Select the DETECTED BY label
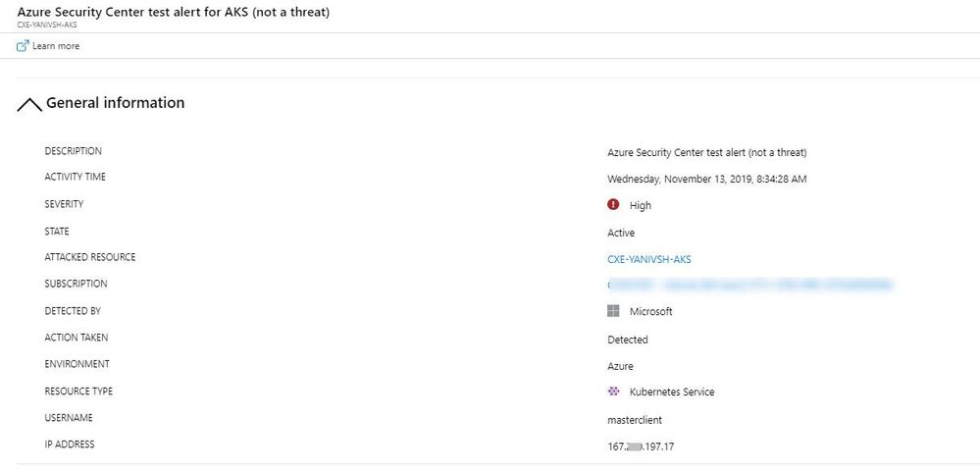The height and width of the screenshot is (472, 980). coord(73,311)
